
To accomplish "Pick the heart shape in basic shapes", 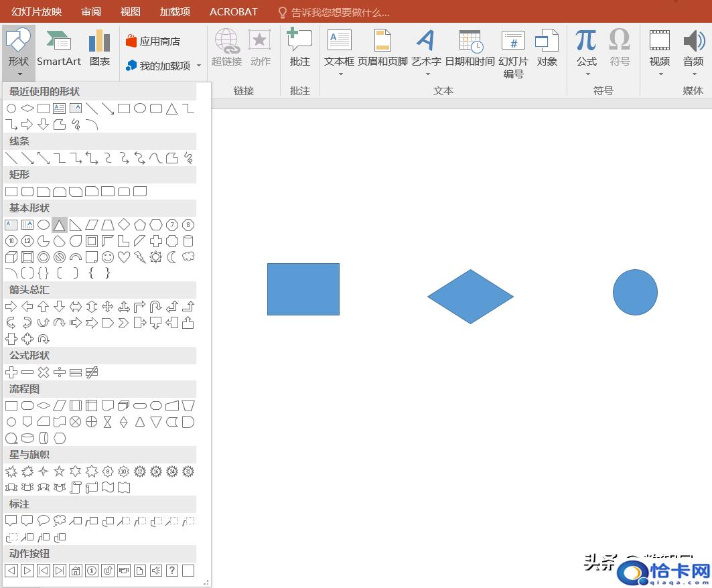I will click(x=124, y=257).
